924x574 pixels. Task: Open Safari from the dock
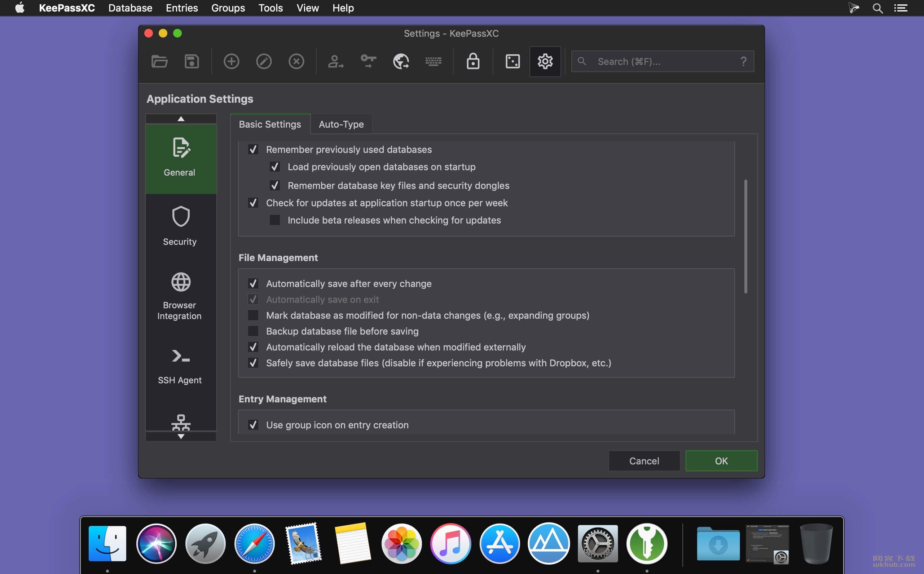pos(254,543)
